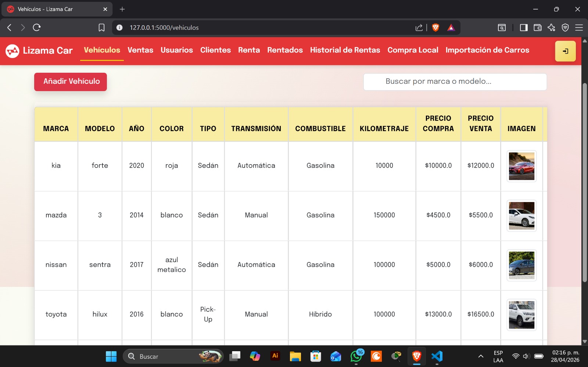Go to Compra Local section

click(x=413, y=50)
